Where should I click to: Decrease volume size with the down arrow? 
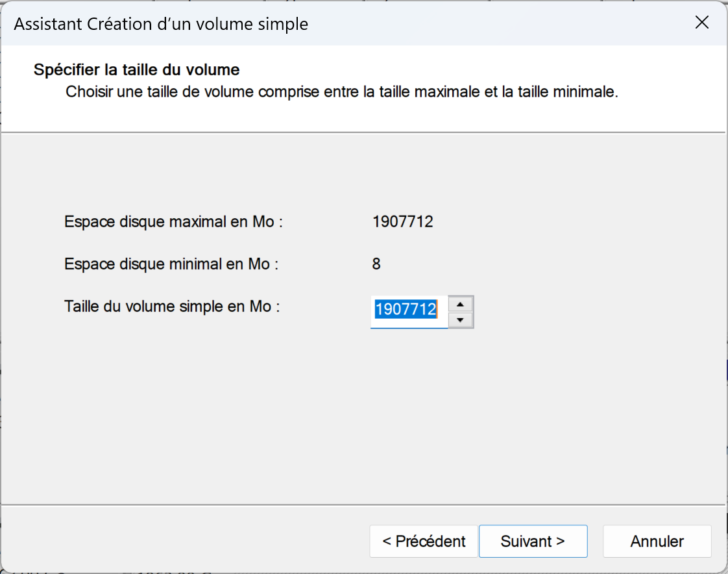click(x=460, y=319)
